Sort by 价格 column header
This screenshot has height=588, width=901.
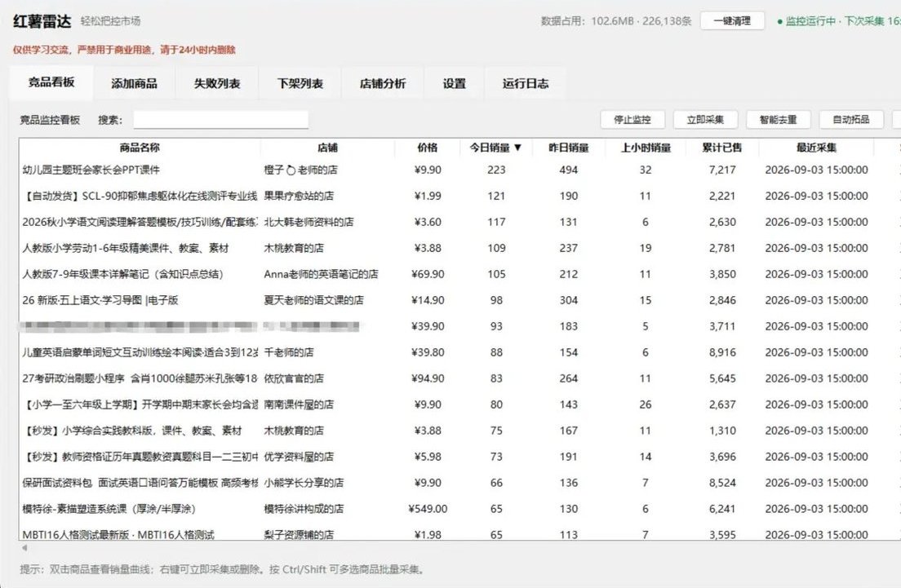(x=428, y=148)
